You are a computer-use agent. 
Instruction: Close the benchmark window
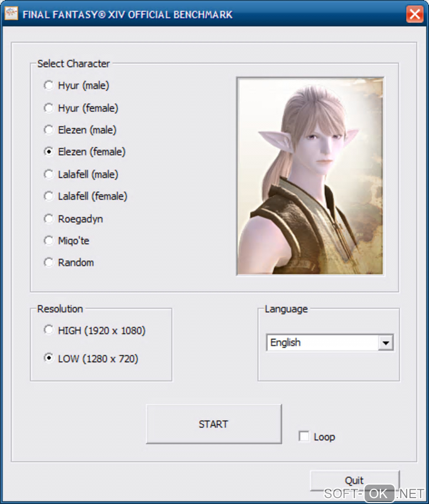(x=415, y=14)
